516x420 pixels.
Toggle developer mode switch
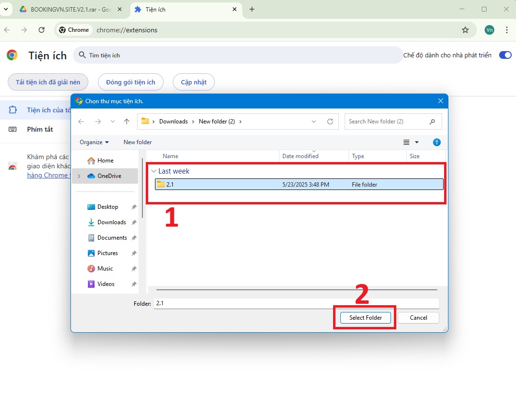coord(505,55)
